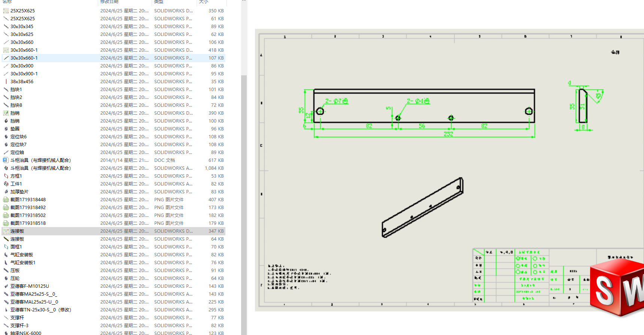Select the 30x30x345 part file icon
Viewport: 644px width, 335px height.
(x=6, y=27)
